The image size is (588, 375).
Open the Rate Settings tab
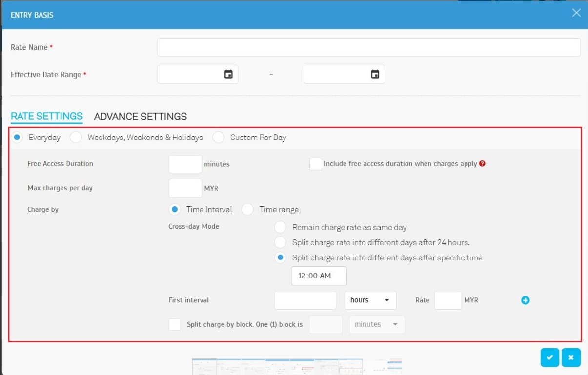click(47, 117)
